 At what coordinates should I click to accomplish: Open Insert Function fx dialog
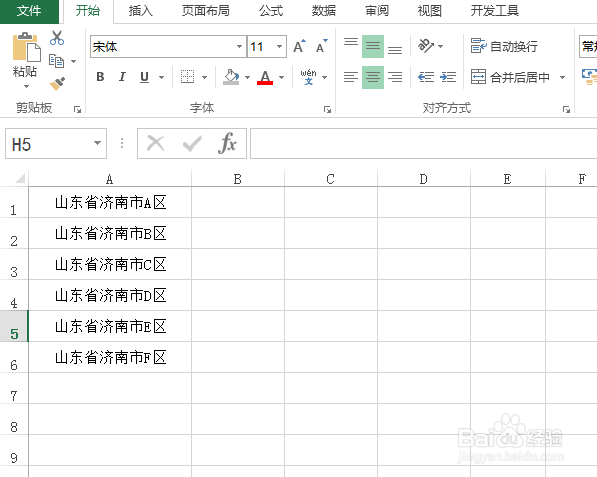point(227,143)
